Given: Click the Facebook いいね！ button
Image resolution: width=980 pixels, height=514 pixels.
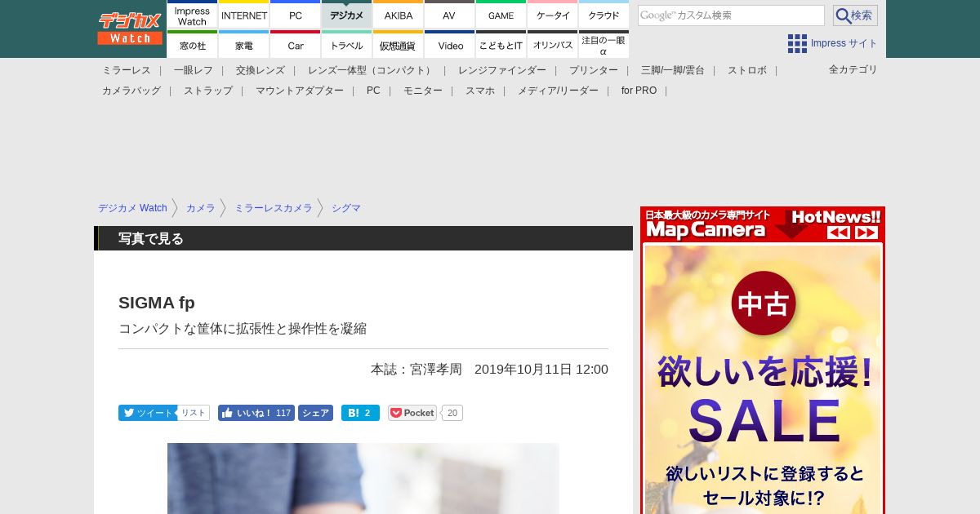Looking at the screenshot, I should [256, 413].
